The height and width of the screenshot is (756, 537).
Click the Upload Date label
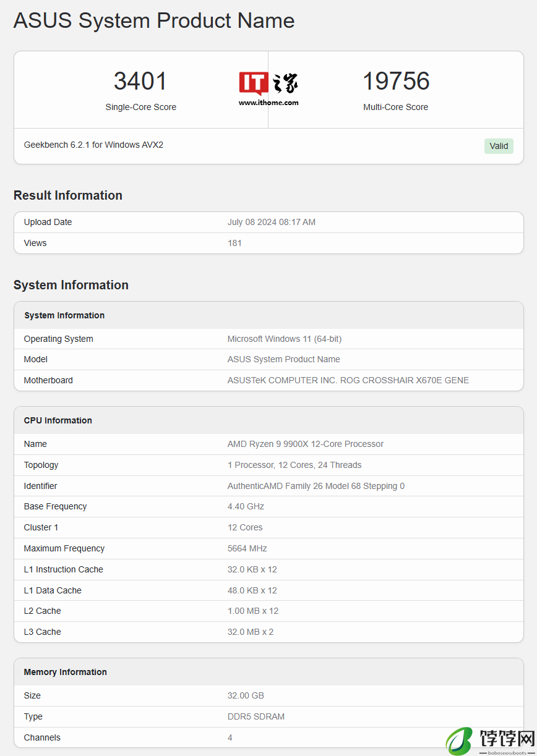tap(48, 222)
